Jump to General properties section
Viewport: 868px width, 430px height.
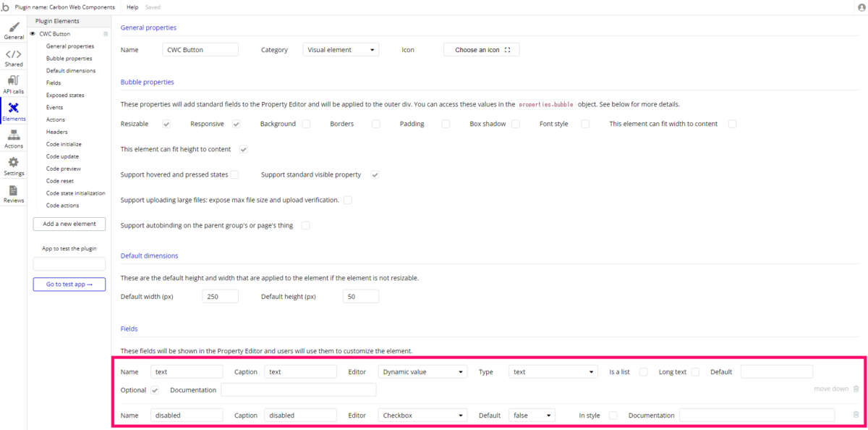[70, 46]
